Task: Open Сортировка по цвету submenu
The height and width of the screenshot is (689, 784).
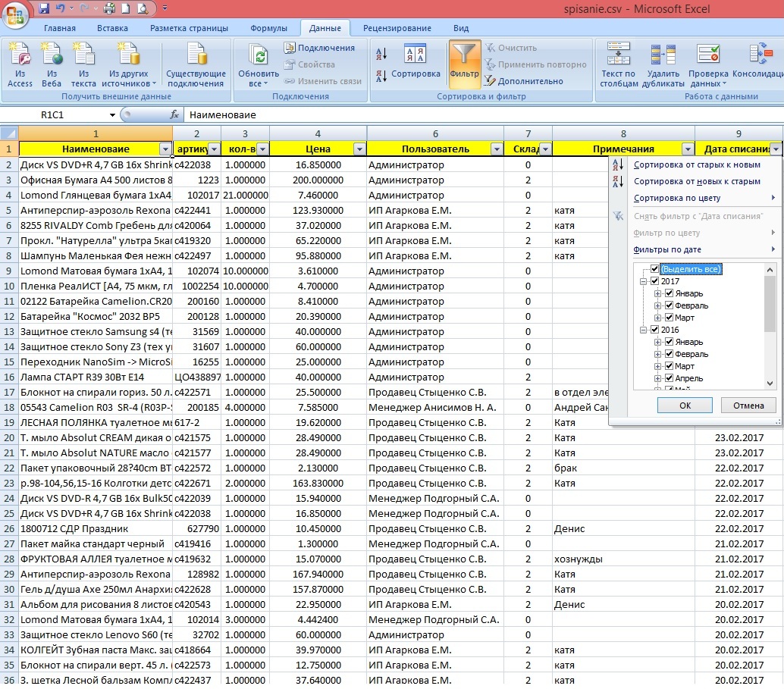Action: 704,198
